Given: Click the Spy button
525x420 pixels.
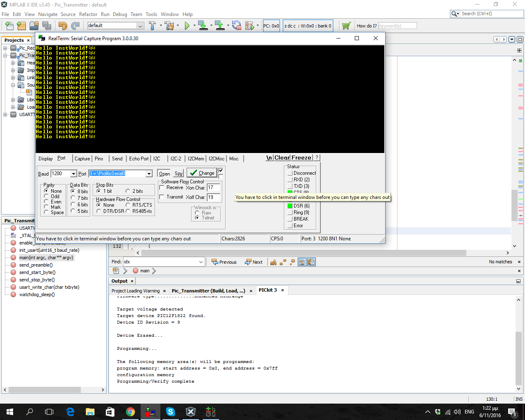Looking at the screenshot, I should 178,174.
